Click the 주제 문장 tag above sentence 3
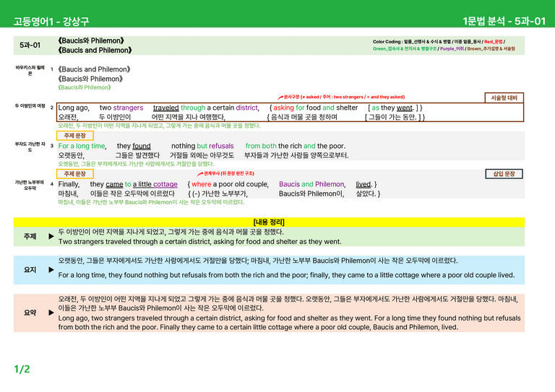 74,136
